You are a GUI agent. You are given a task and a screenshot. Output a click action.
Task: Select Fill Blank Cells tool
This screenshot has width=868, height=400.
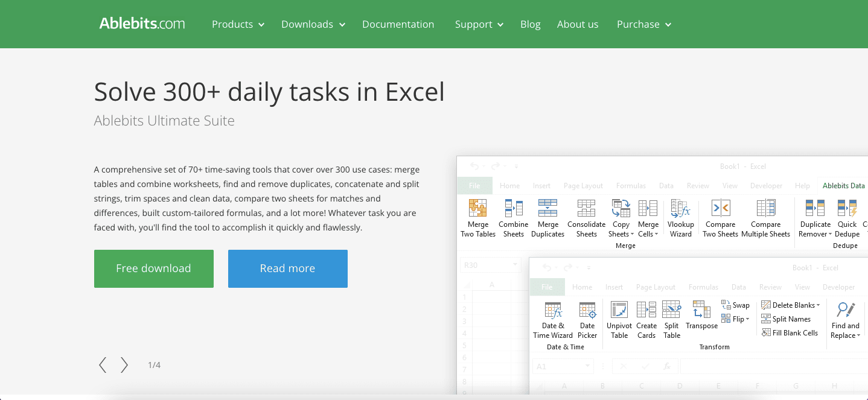tap(790, 333)
